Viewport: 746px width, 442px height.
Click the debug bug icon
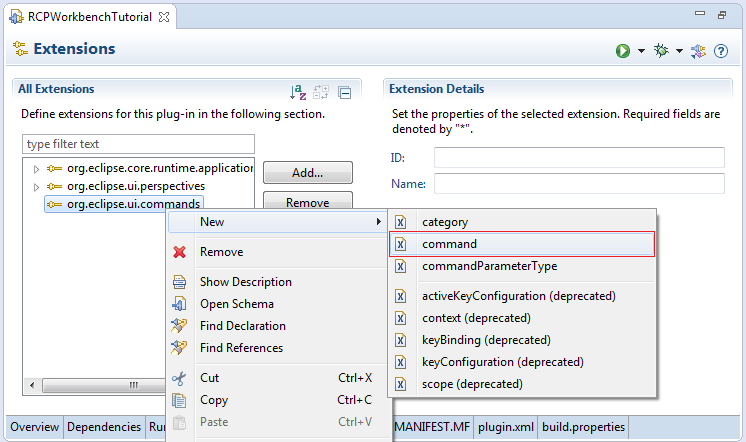pos(661,50)
